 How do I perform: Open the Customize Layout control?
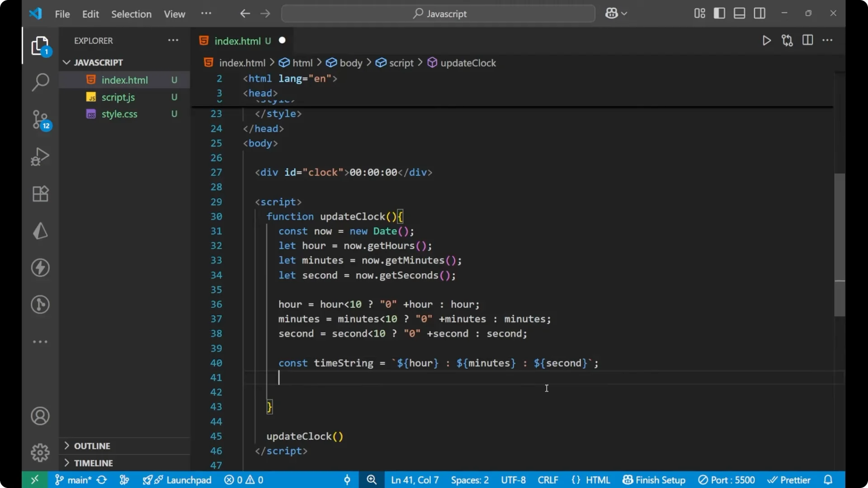tap(699, 13)
